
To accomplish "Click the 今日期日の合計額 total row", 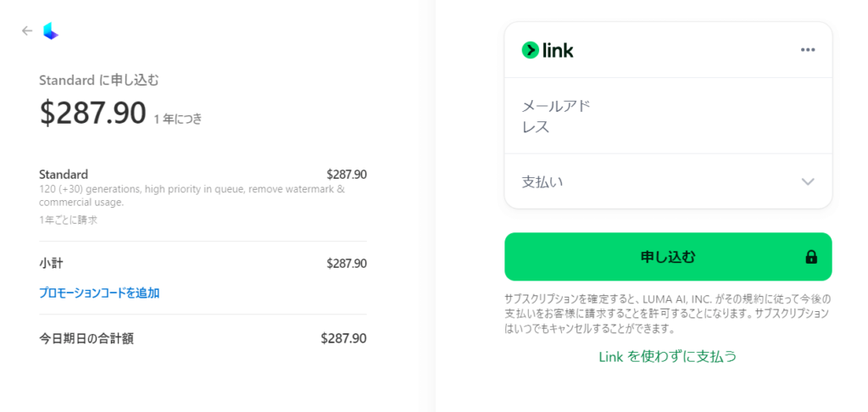I will click(203, 338).
